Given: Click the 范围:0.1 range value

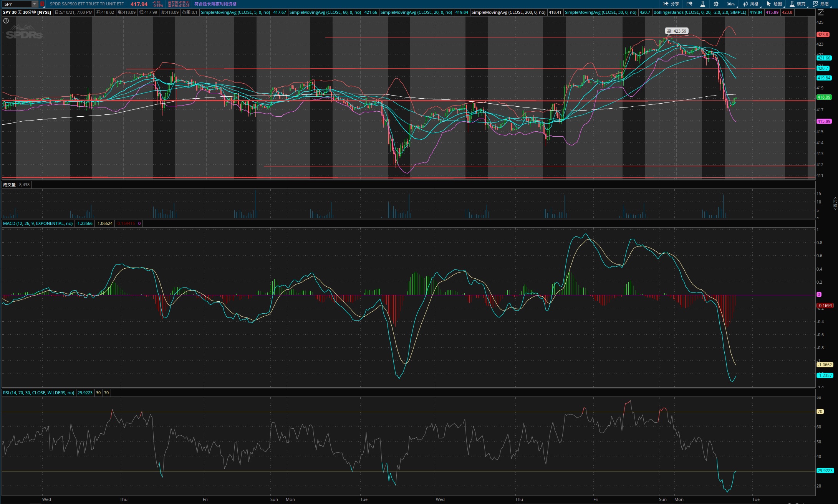Looking at the screenshot, I should tap(189, 12).
